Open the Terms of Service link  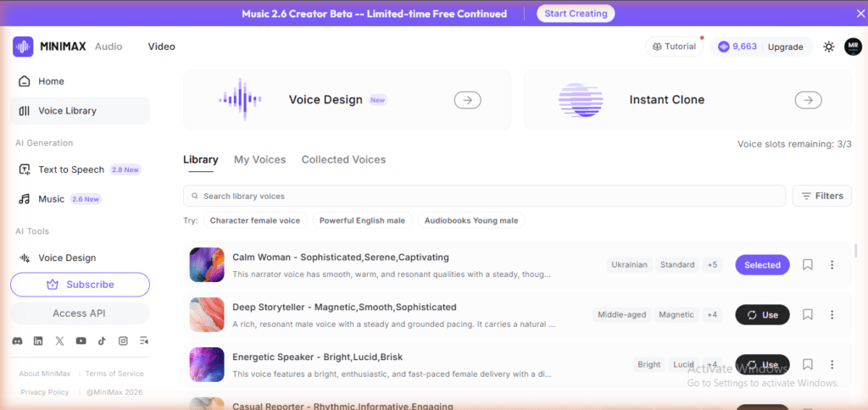coord(114,374)
